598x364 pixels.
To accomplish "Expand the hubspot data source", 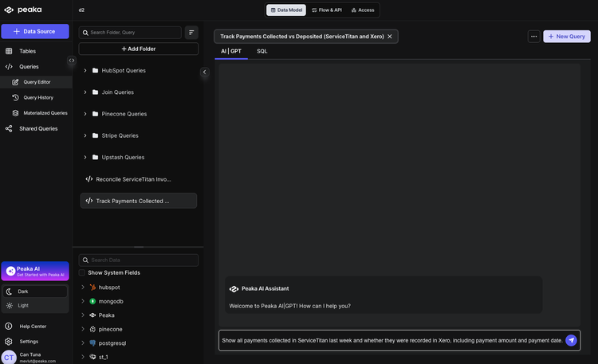I will 83,287.
